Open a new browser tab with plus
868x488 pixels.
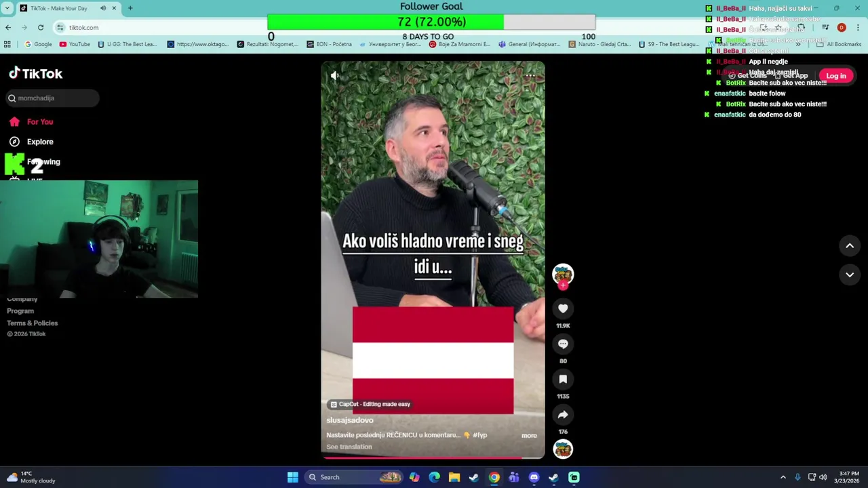point(130,8)
